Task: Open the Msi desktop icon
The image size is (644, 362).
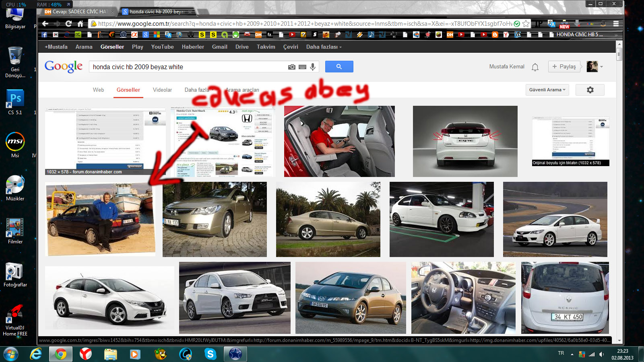Action: [15, 145]
